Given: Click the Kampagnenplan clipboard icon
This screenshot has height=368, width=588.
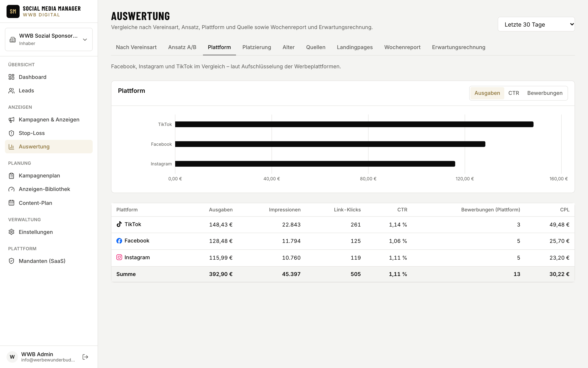Looking at the screenshot, I should [x=11, y=175].
